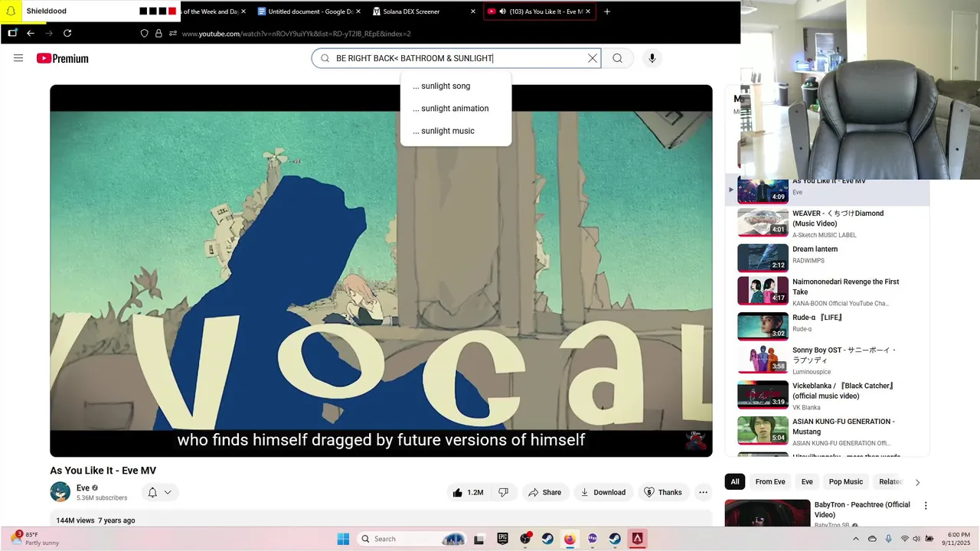
Task: Share the video
Action: [x=545, y=492]
